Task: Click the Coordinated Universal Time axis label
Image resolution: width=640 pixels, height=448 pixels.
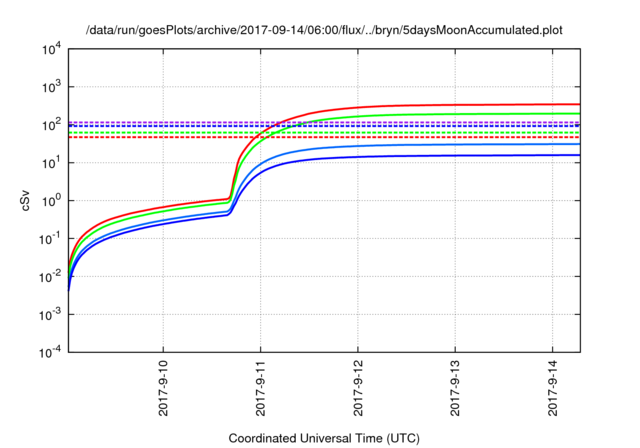Action: [324, 438]
